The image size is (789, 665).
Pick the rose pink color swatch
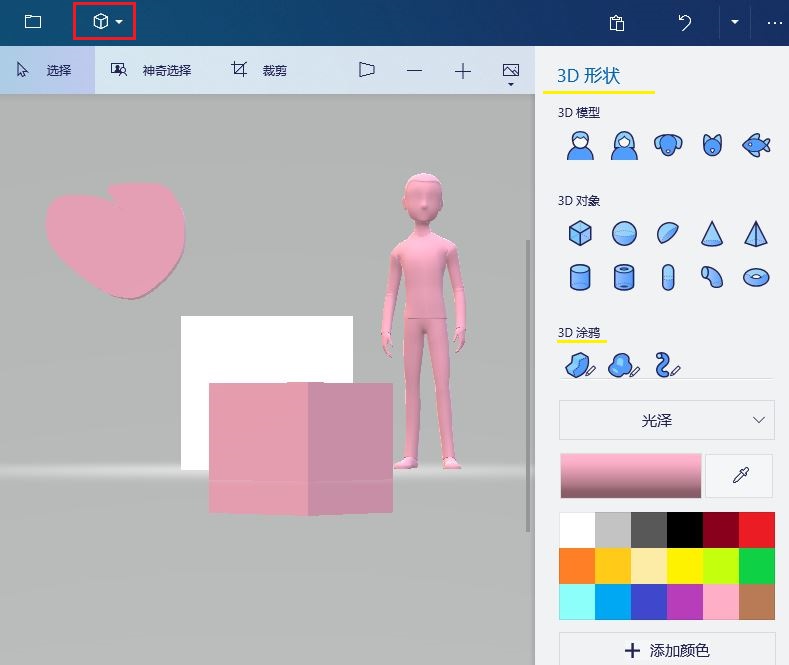[x=721, y=602]
